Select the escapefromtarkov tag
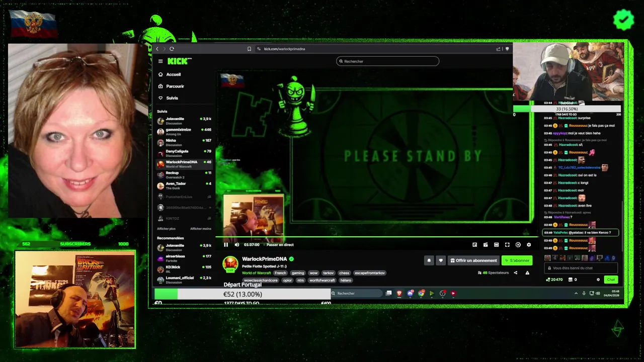644x362 pixels. tap(370, 273)
